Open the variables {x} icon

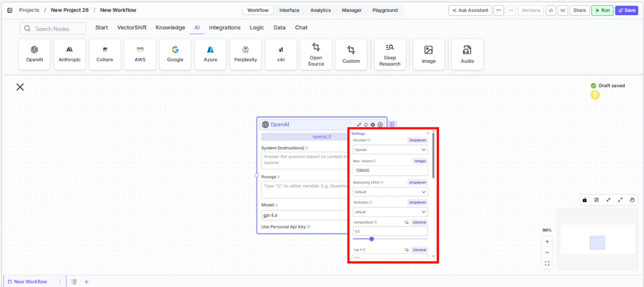pos(562,11)
